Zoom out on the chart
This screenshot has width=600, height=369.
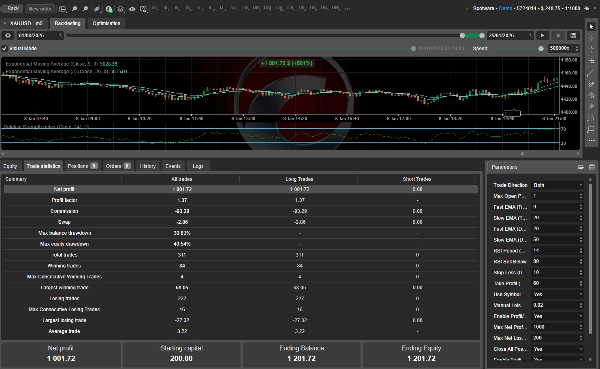(x=85, y=8)
